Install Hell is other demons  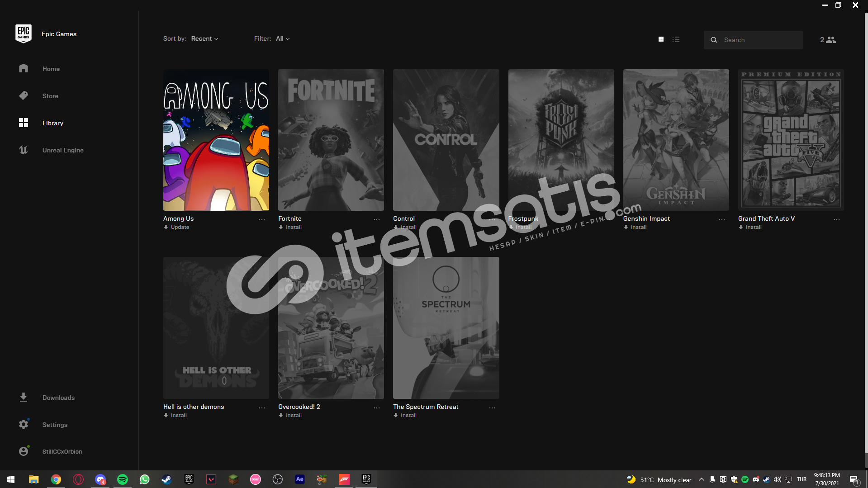(175, 415)
